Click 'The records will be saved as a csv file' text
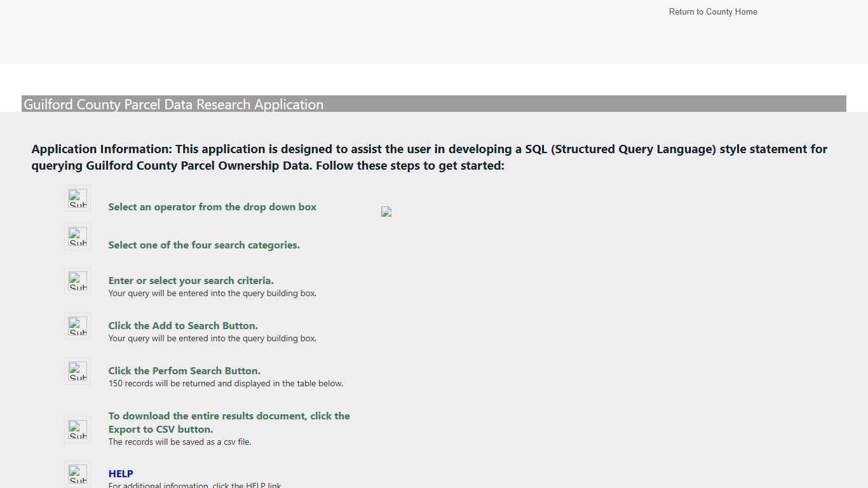Image resolution: width=868 pixels, height=488 pixels. [x=180, y=442]
